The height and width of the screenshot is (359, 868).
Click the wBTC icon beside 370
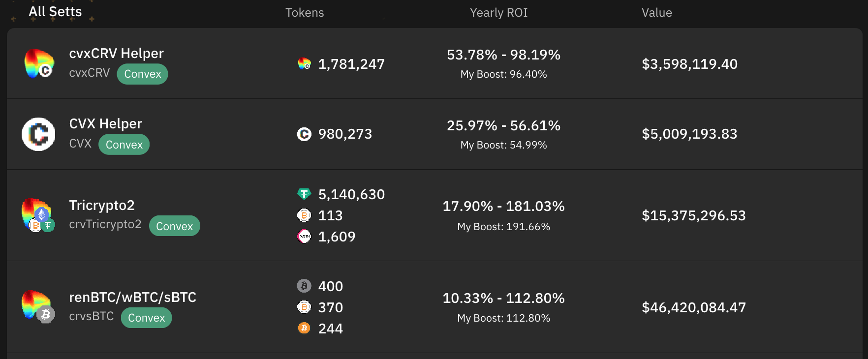[x=304, y=307]
